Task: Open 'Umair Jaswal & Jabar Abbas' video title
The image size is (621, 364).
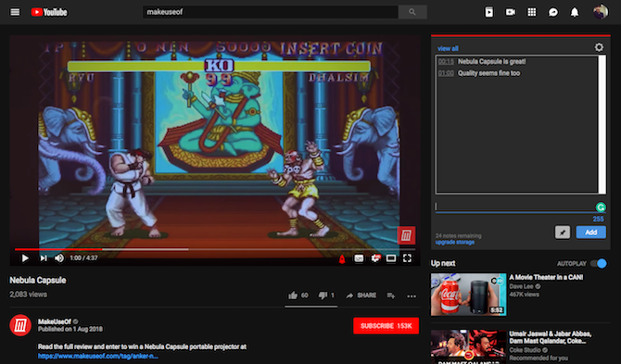Action: (x=551, y=337)
